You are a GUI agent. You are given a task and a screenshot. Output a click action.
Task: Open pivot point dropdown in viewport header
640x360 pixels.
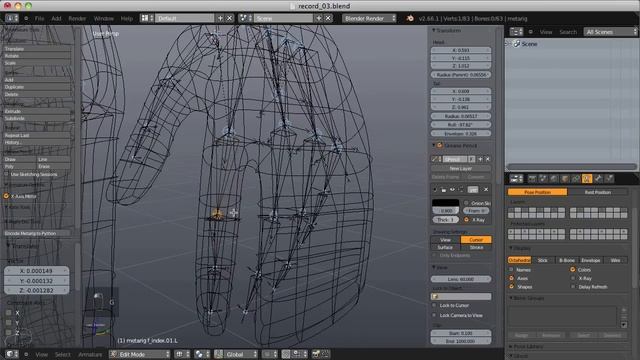click(x=202, y=354)
